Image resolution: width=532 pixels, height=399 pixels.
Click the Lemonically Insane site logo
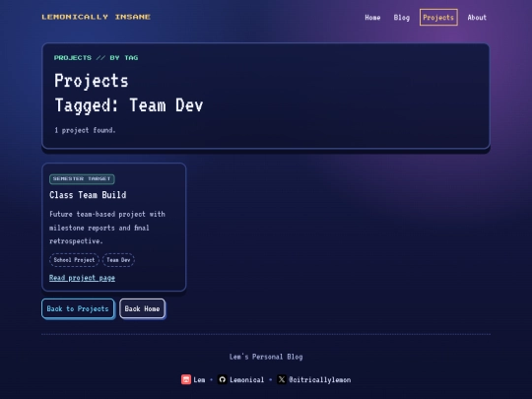click(96, 17)
